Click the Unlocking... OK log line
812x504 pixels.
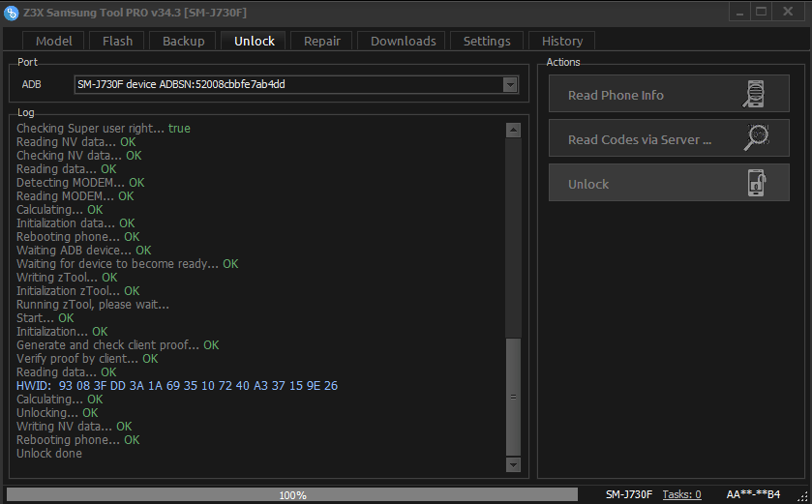coord(57,413)
